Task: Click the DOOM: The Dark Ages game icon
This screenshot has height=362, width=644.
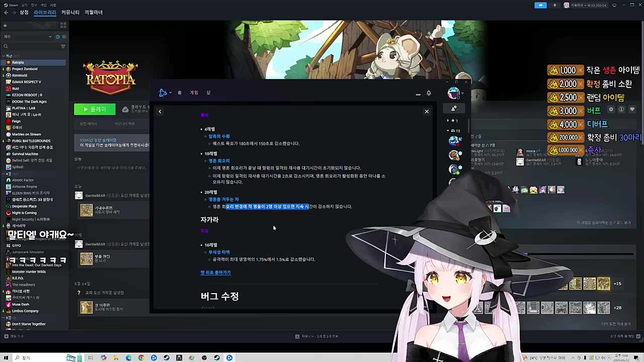Action: tap(9, 102)
